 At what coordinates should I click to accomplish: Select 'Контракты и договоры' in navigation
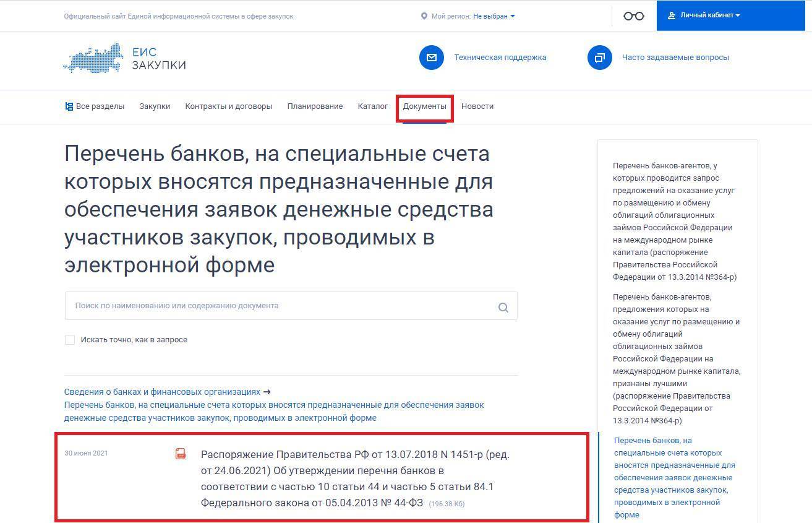228,106
